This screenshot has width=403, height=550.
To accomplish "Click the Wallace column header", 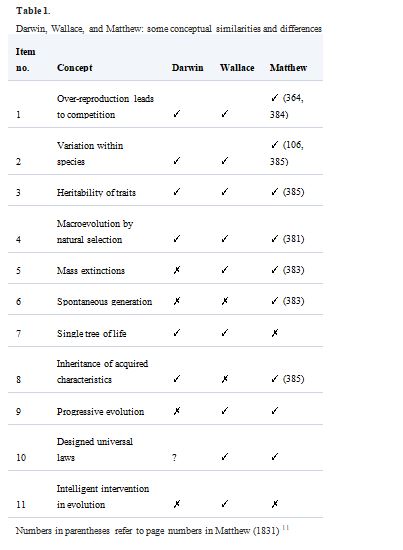I will click(237, 68).
